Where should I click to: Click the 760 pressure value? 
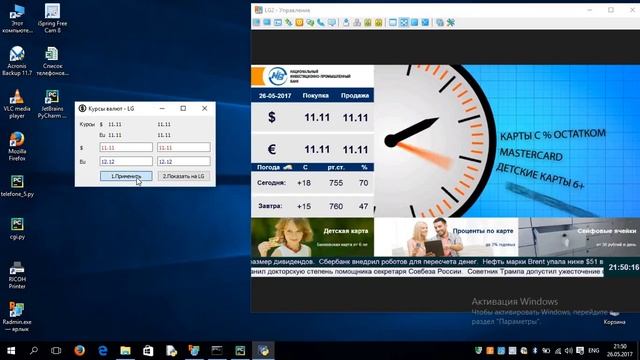point(336,207)
